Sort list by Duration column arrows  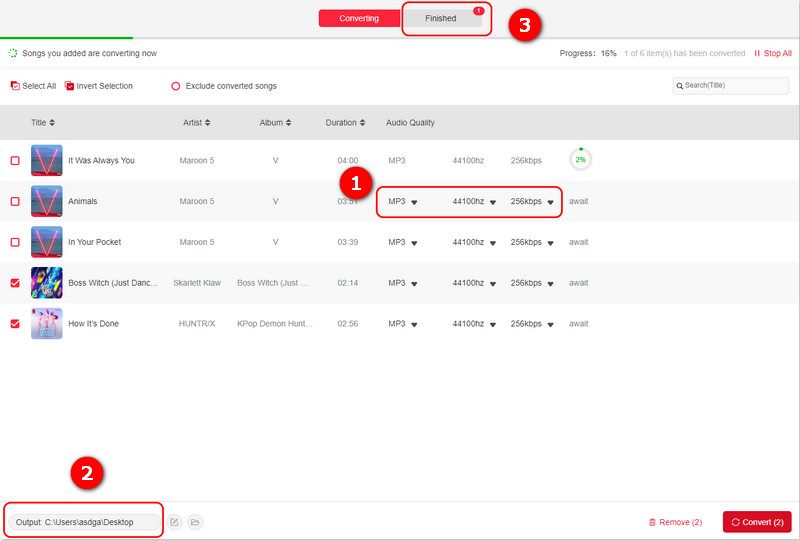(362, 123)
